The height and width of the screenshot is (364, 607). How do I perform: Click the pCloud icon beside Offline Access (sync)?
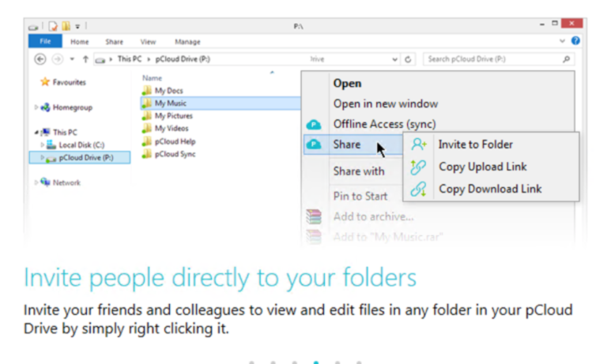314,125
